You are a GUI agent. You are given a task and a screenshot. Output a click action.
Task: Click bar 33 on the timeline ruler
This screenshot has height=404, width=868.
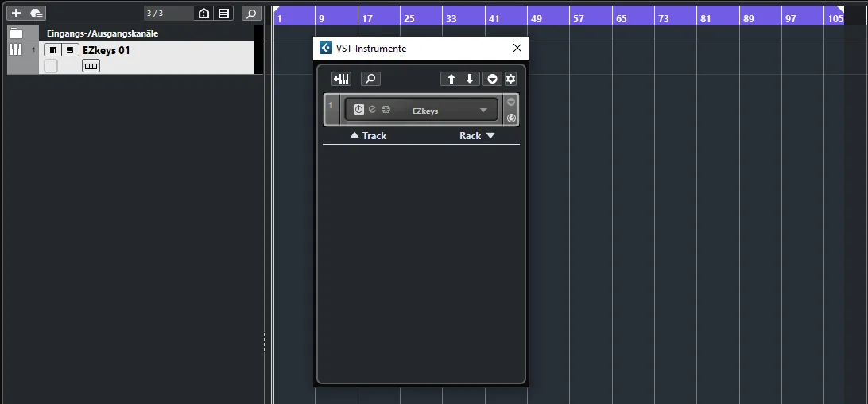451,18
